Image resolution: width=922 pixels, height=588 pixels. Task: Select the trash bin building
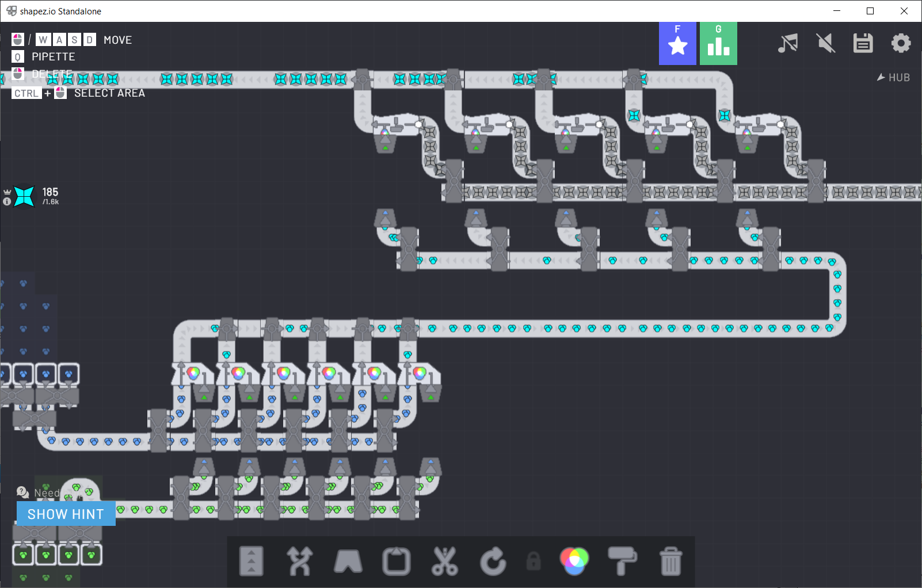(x=670, y=561)
